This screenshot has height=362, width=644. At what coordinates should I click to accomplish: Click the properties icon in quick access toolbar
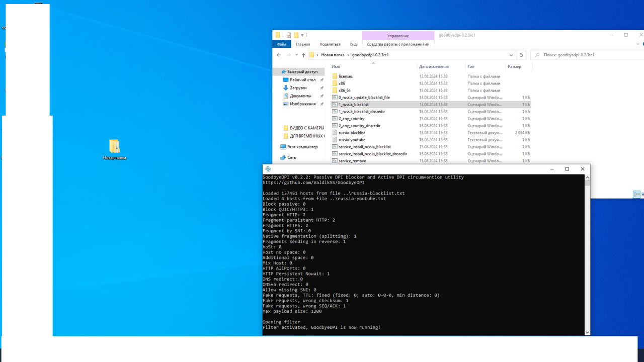289,35
